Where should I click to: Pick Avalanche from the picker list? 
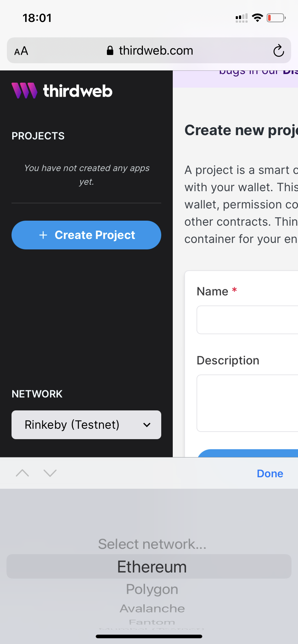click(x=152, y=608)
